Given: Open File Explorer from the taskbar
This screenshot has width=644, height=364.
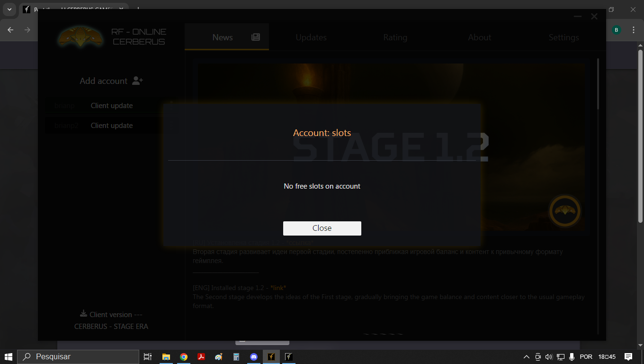Looking at the screenshot, I should click(x=166, y=357).
